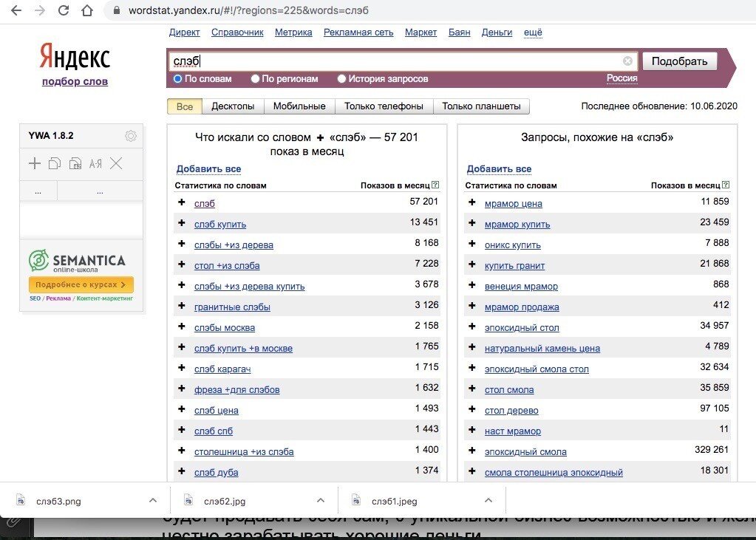
Task: Open 'Метрика' in top menu
Action: (293, 33)
